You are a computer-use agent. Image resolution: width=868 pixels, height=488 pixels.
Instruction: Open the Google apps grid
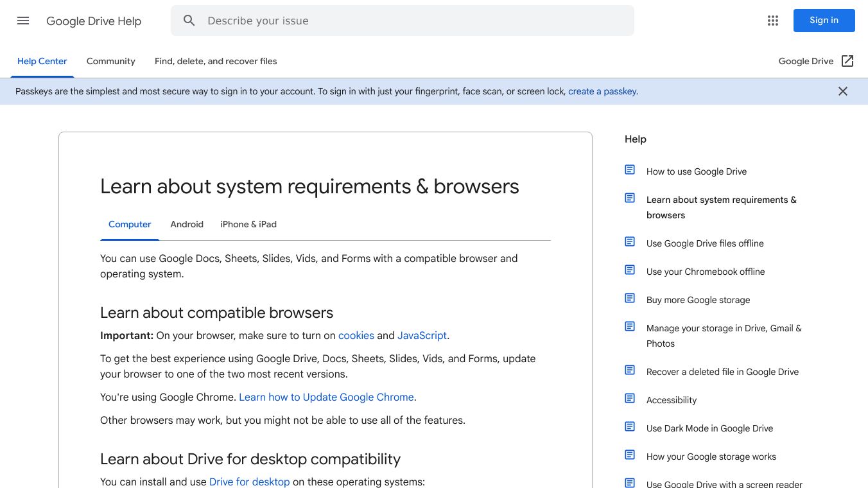pyautogui.click(x=773, y=21)
